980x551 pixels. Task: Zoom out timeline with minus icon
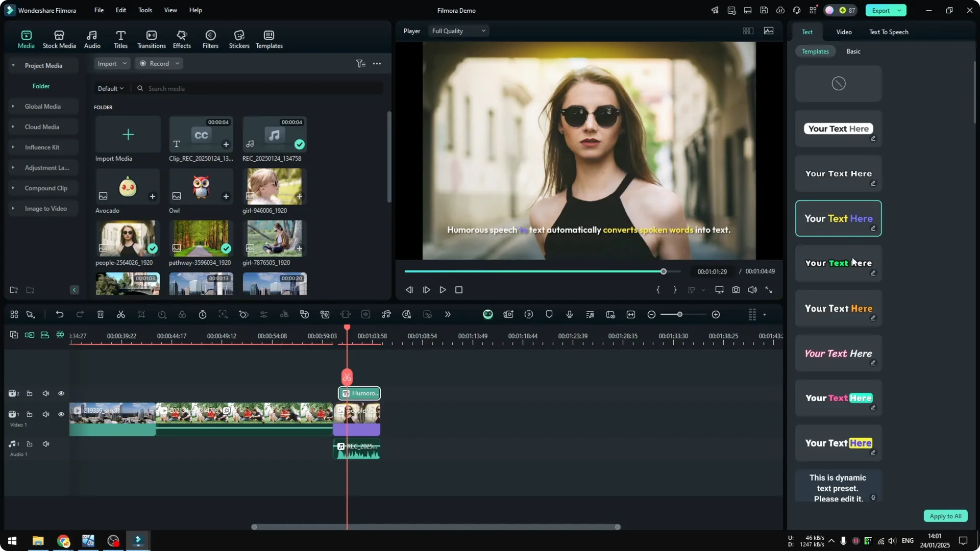(x=651, y=315)
